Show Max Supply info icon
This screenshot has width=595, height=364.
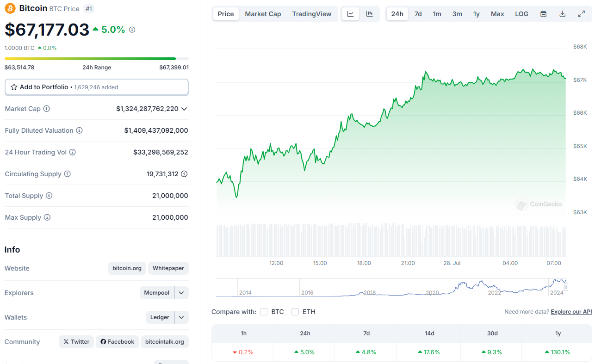coord(47,217)
